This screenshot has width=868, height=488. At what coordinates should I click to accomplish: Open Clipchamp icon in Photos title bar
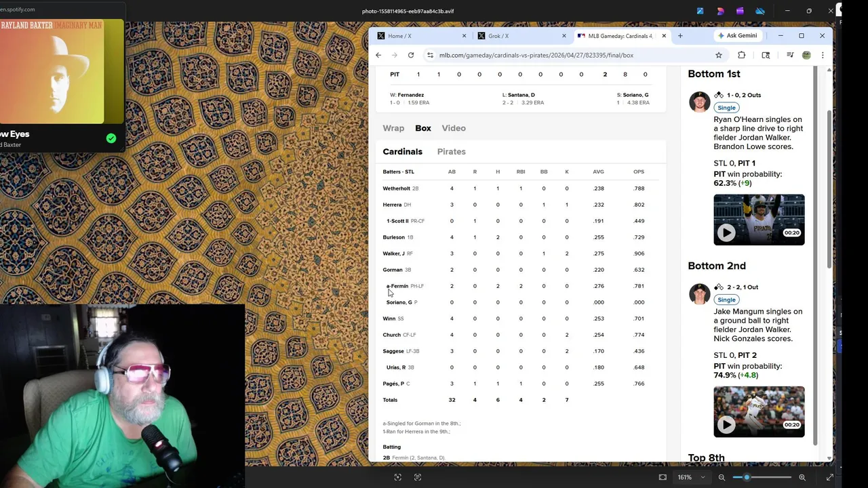pos(740,11)
